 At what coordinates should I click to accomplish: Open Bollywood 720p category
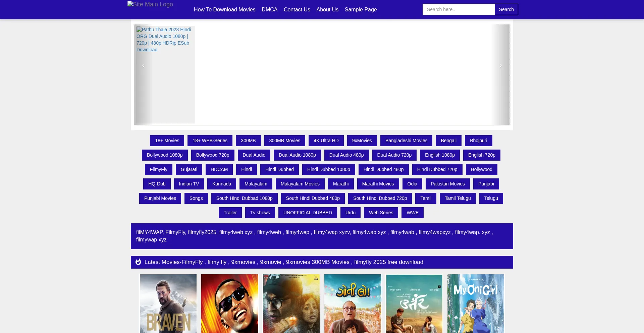pyautogui.click(x=213, y=155)
